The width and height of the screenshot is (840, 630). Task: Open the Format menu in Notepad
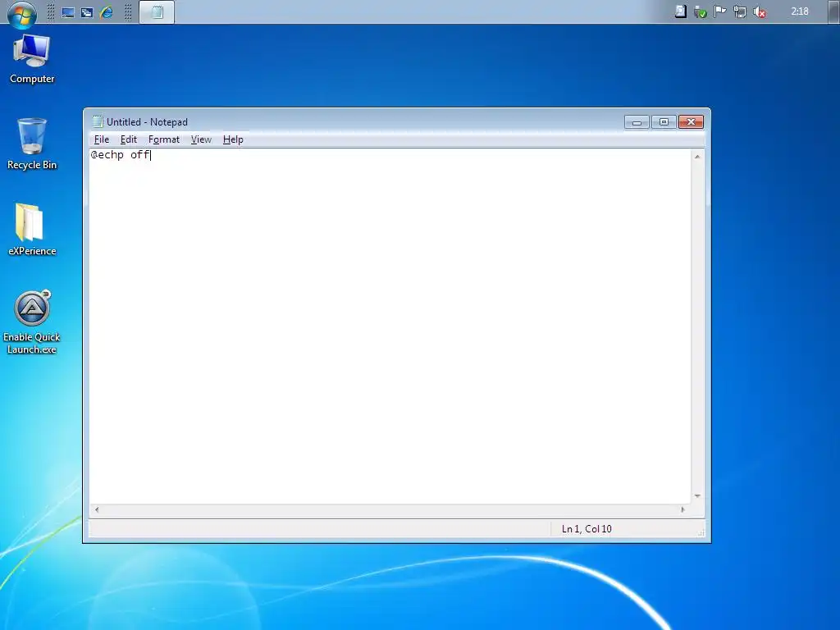(164, 139)
